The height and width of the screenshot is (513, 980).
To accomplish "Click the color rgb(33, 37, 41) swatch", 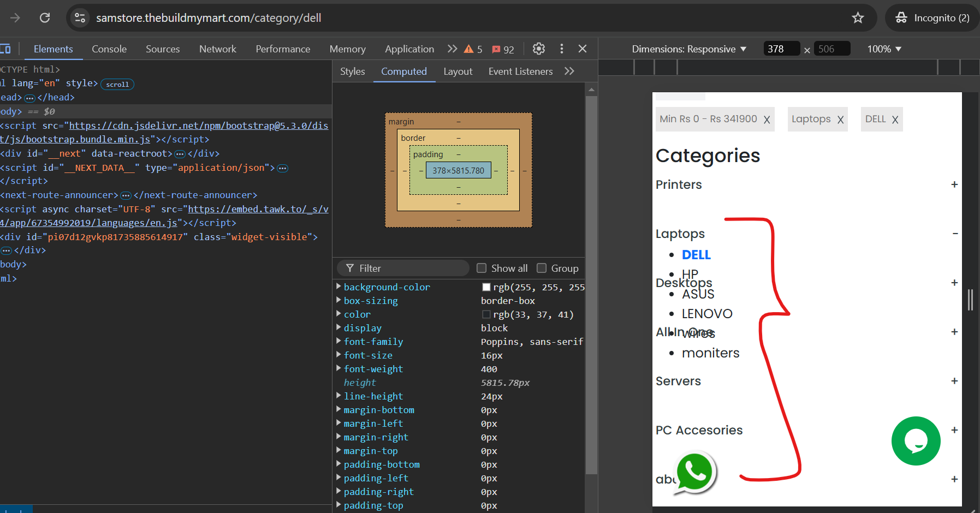I will pos(486,314).
